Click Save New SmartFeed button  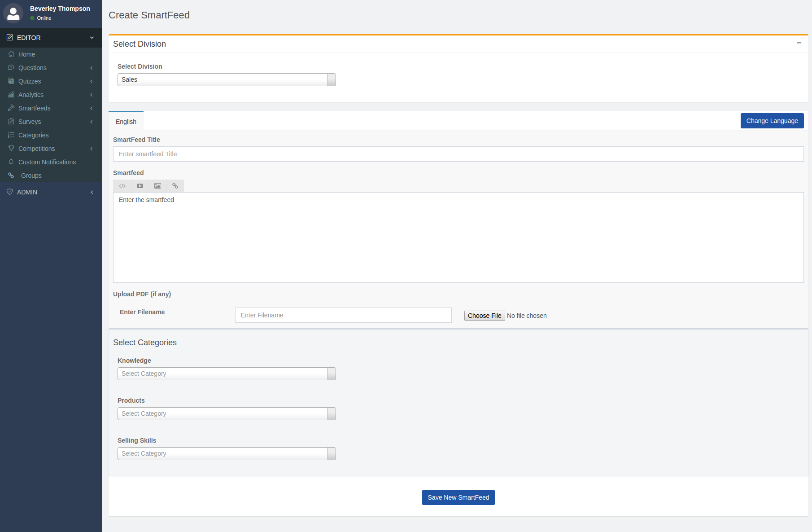tap(458, 497)
